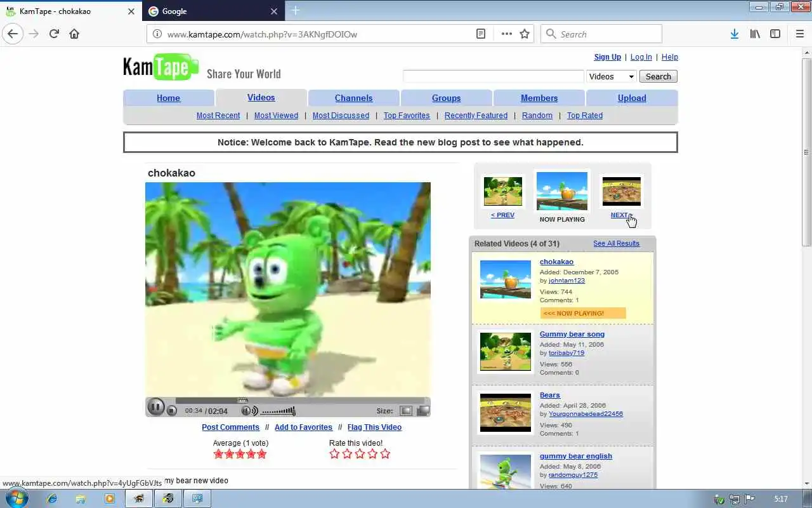812x508 pixels.
Task: Open the downloads arrow icon
Action: [x=734, y=34]
